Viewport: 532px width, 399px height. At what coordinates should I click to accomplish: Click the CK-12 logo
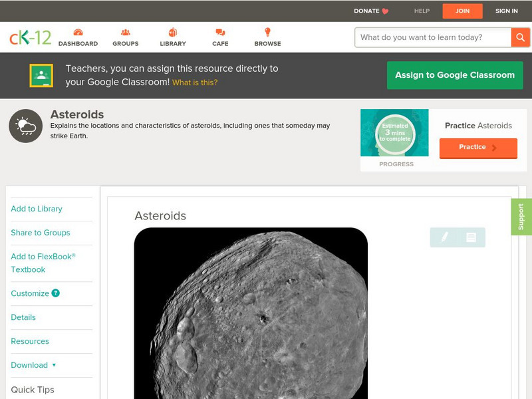tap(30, 38)
